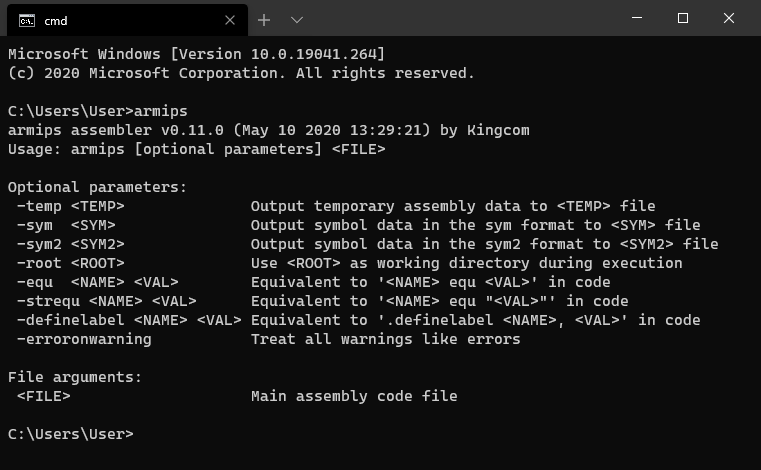Expand the new tab profile dropdown chevron
Screen dimensions: 761x470
[x=297, y=20]
